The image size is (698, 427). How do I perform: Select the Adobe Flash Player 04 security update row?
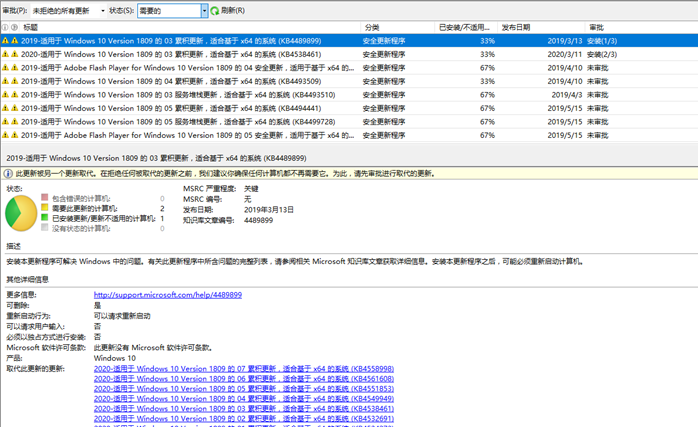pyautogui.click(x=349, y=68)
